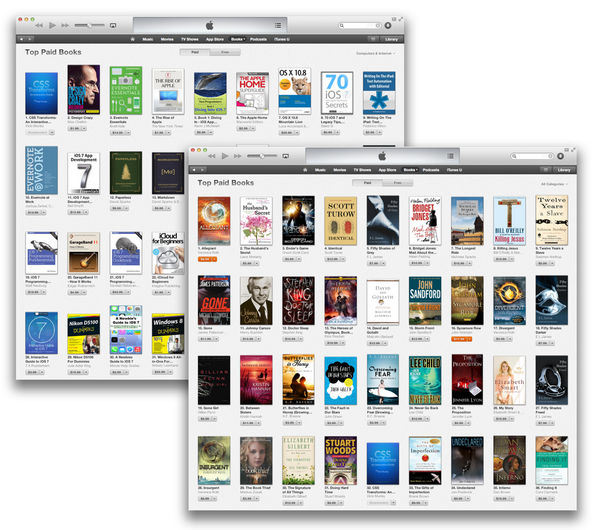Screen dimensions: 599x530
Task: Click the fast-forward icon in the front iTunes window
Action: (238, 156)
